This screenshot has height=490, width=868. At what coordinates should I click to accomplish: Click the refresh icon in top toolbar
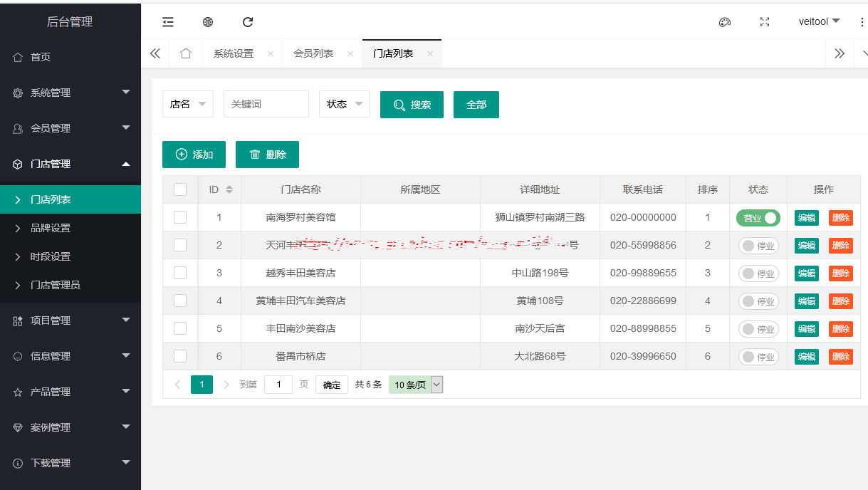(248, 22)
